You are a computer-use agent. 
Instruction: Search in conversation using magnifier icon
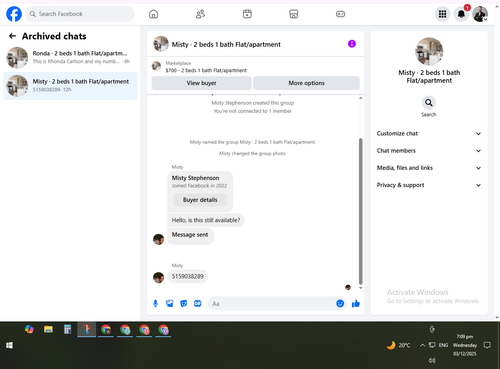point(429,103)
